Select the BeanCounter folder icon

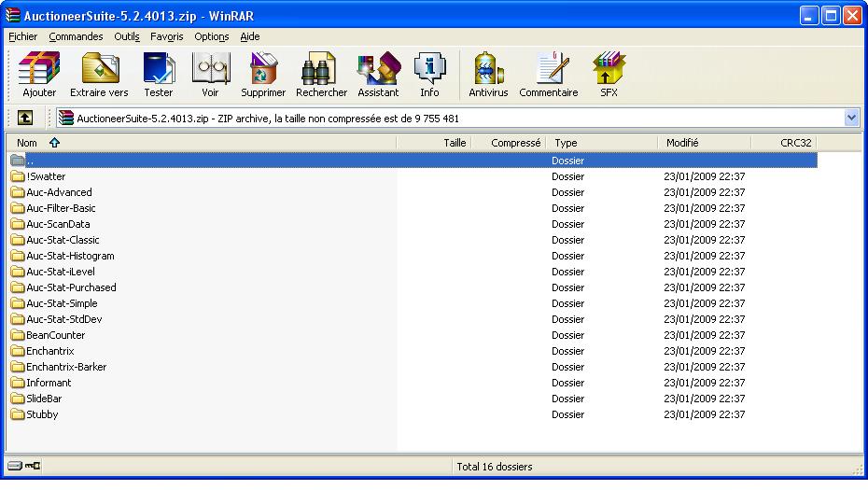[18, 335]
